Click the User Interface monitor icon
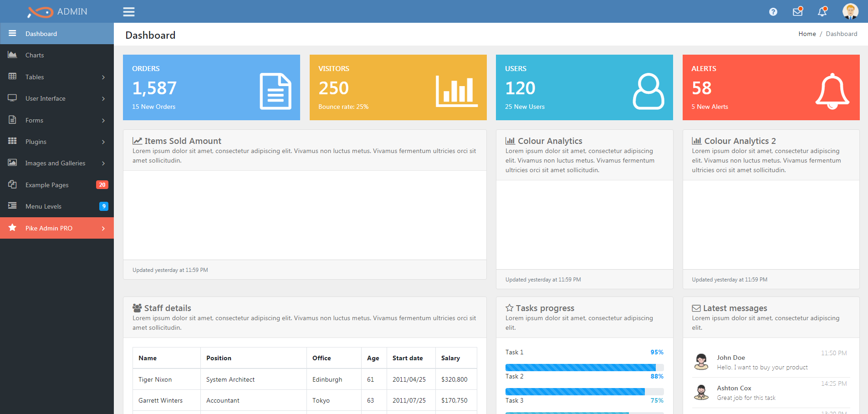 click(x=12, y=98)
